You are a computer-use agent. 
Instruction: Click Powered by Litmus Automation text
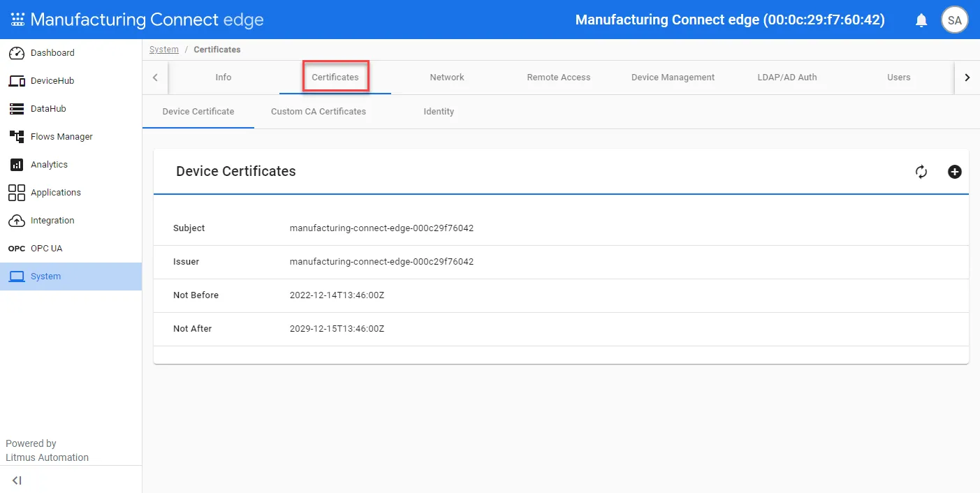[47, 450]
